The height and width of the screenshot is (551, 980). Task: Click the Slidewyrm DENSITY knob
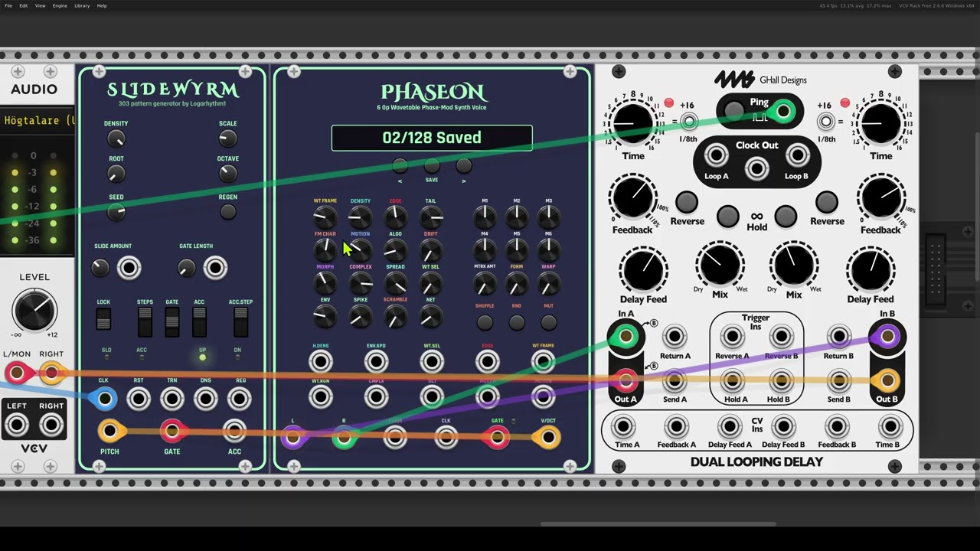tap(116, 139)
